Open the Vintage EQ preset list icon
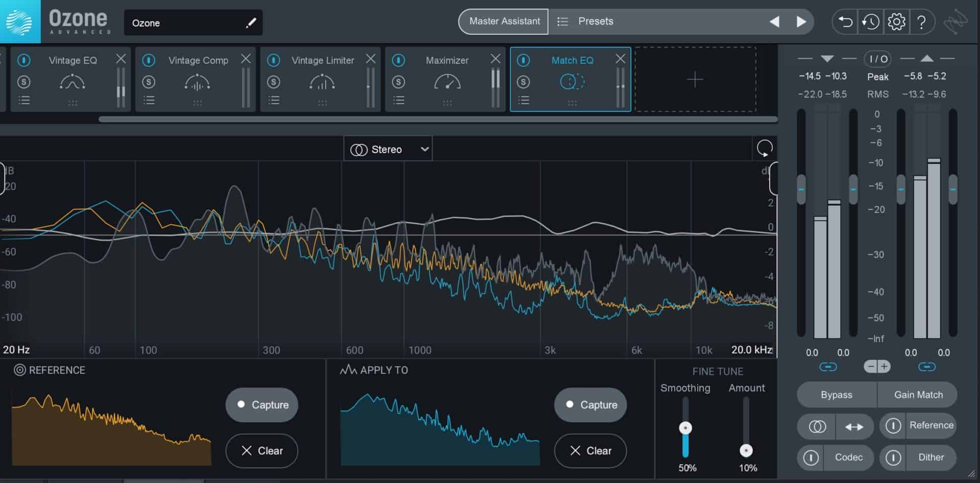The height and width of the screenshot is (483, 980). pyautogui.click(x=23, y=100)
